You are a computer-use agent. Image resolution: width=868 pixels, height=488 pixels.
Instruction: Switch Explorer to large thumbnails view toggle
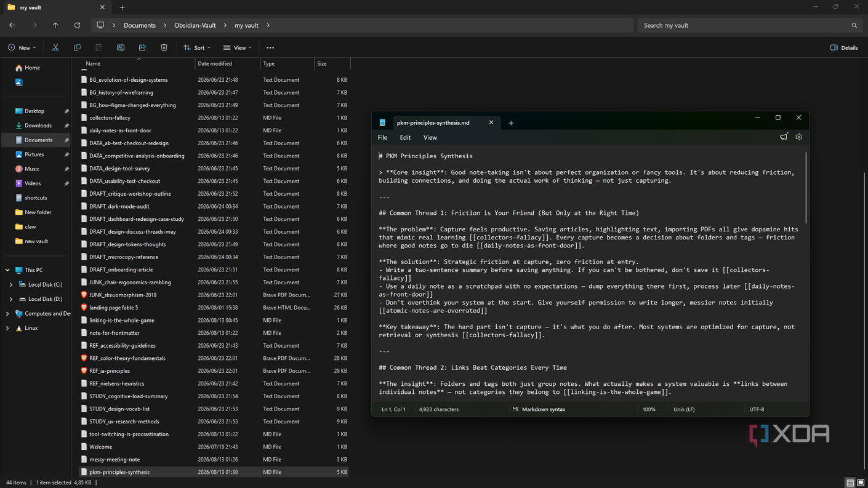point(861,483)
